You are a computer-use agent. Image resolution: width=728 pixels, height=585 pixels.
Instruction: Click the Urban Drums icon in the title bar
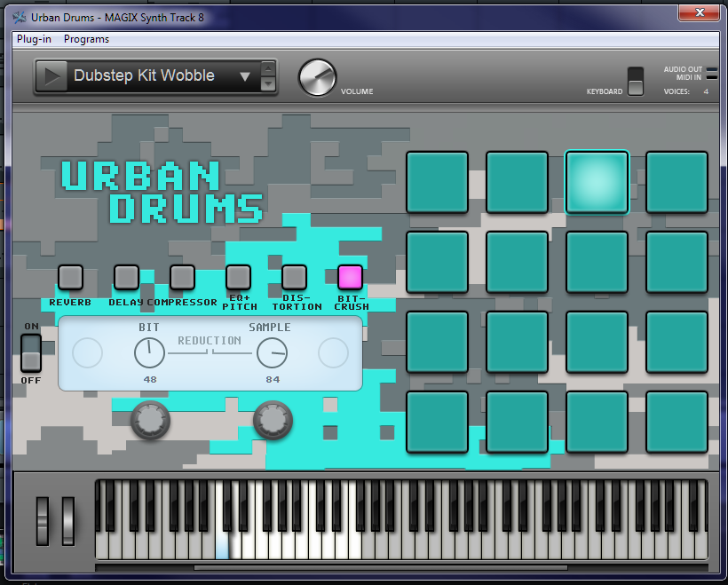[20, 18]
